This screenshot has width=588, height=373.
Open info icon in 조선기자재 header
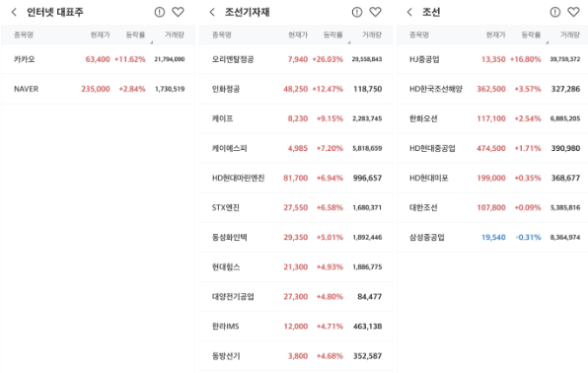click(x=357, y=12)
